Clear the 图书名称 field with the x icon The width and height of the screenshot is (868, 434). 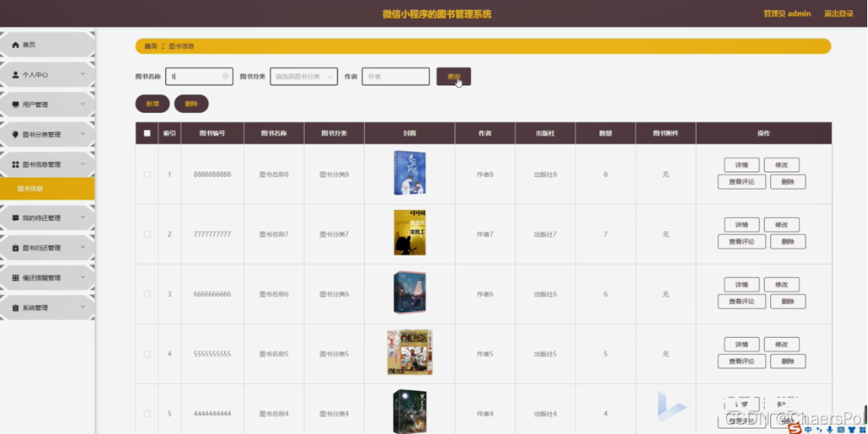tap(226, 77)
